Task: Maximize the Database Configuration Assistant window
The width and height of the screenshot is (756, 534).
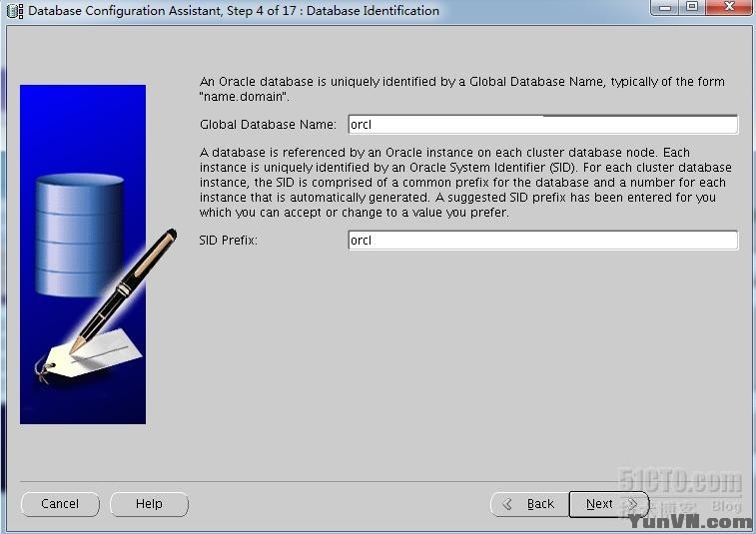Action: click(x=692, y=7)
